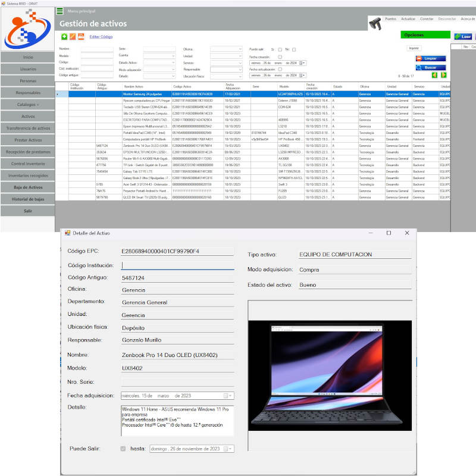
Task: Open the green hamburger main menu icon
Action: [x=60, y=11]
